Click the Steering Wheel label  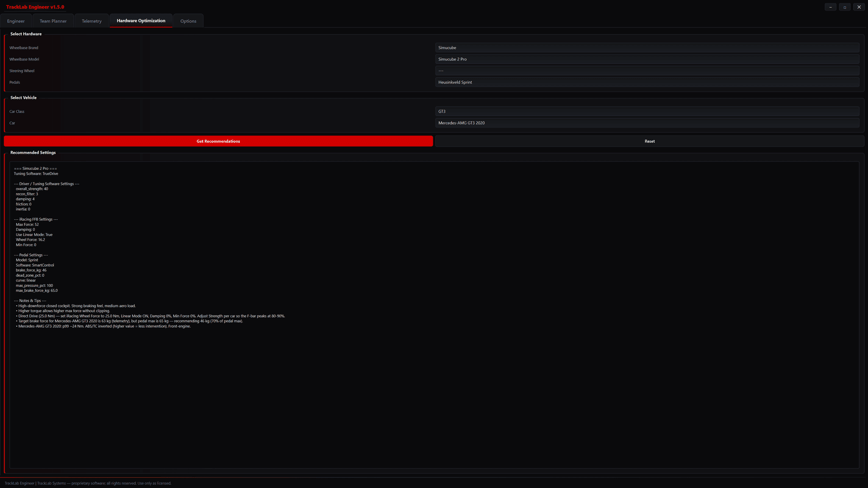click(22, 71)
